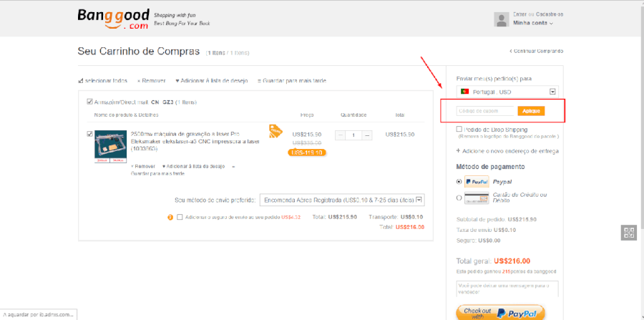Click the Seu Carrinho de Compras heading
The width and height of the screenshot is (644, 320).
138,52
